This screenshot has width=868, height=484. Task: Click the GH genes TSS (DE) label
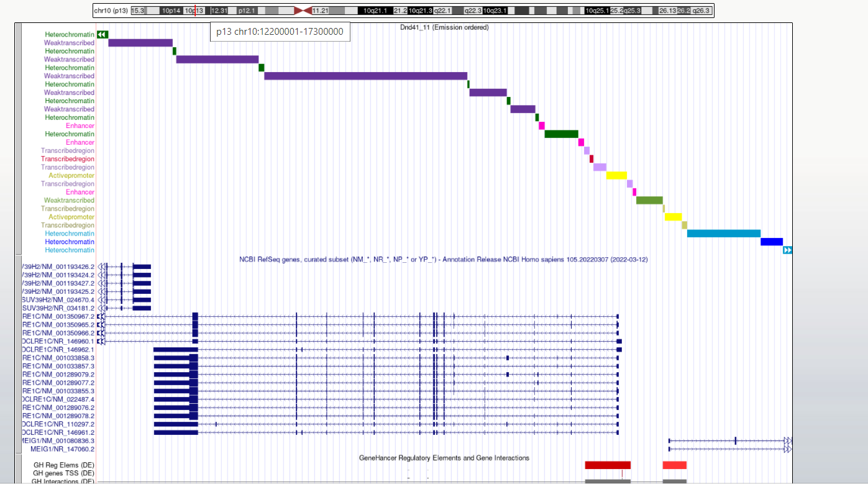coord(64,473)
